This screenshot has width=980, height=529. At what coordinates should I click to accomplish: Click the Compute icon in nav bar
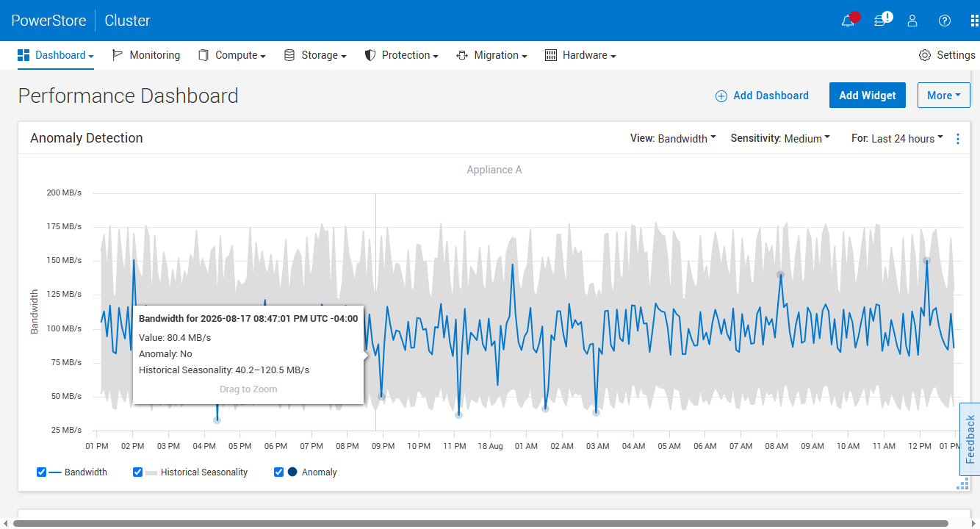203,55
